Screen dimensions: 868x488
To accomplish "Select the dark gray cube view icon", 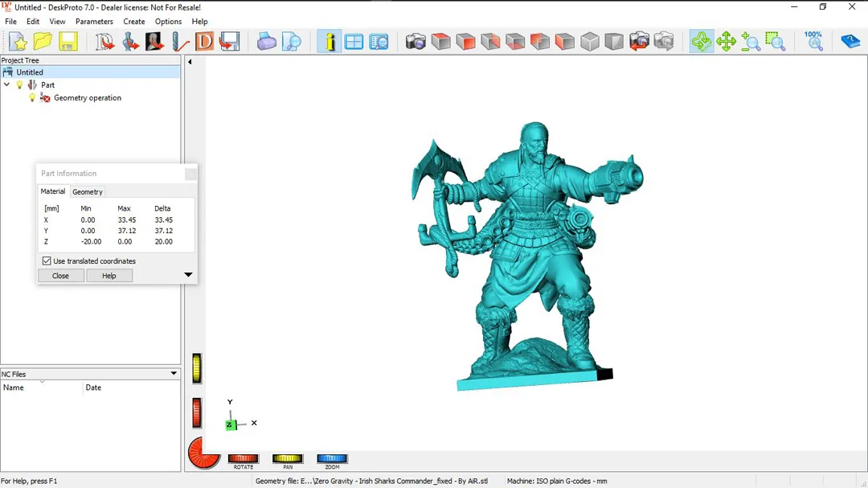I will pyautogui.click(x=614, y=42).
